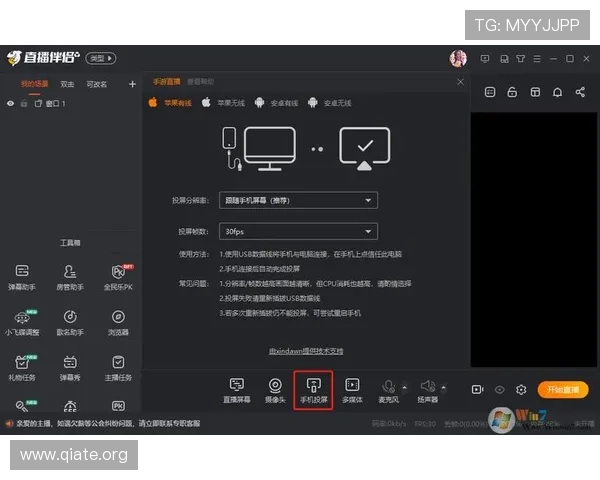Click the share icon in right panel
Image resolution: width=600 pixels, height=480 pixels.
pyautogui.click(x=580, y=92)
